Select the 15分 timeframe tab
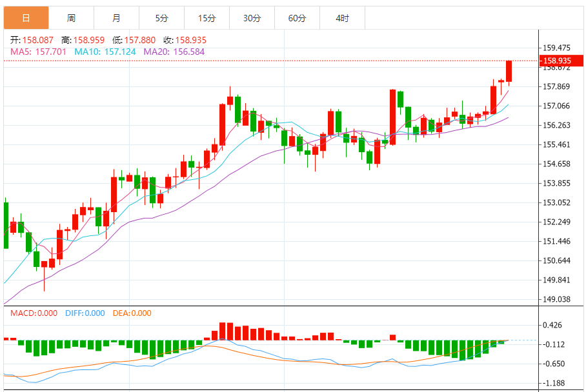This screenshot has height=392, width=586. (x=207, y=18)
